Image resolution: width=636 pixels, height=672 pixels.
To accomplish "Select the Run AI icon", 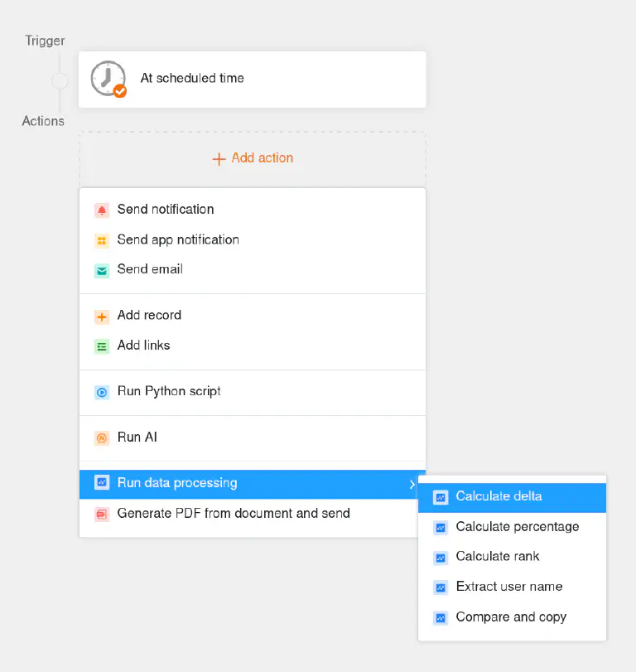I will click(x=103, y=437).
